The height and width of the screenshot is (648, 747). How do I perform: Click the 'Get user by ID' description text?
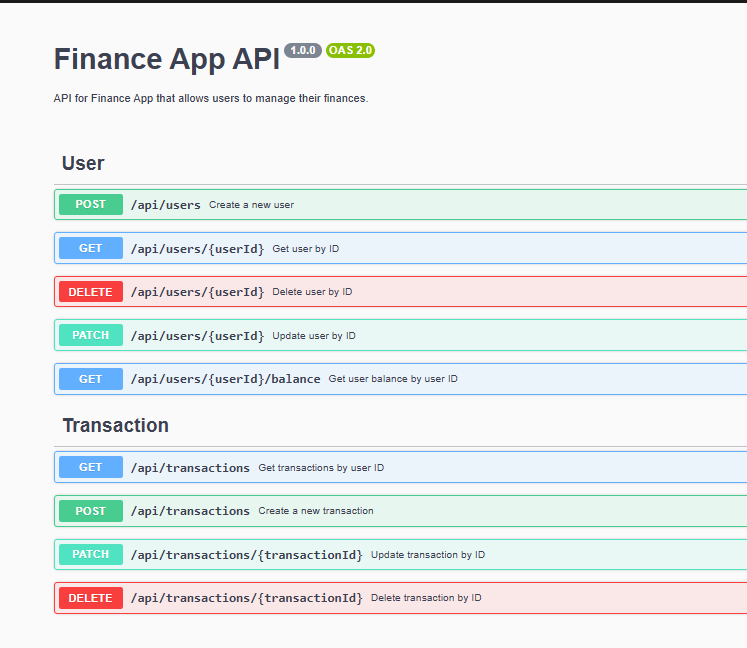click(x=306, y=248)
